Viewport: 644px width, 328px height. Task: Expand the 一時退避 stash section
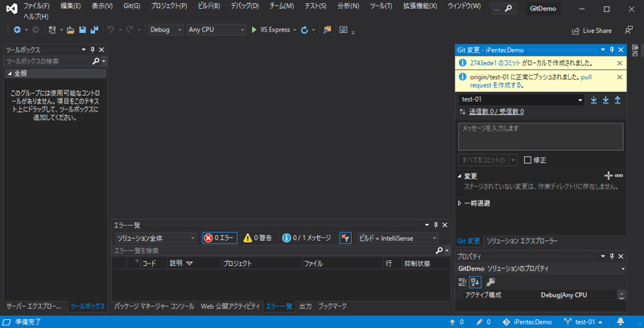point(460,203)
